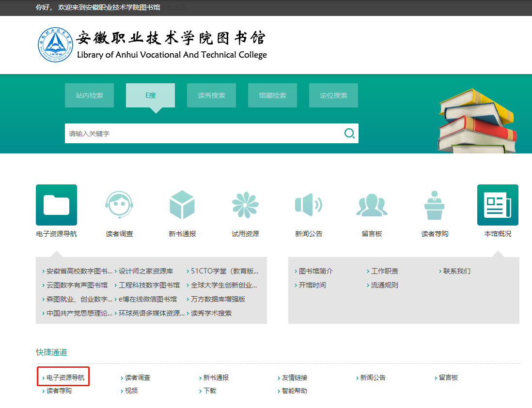The width and height of the screenshot is (532, 408).
Task: Open the 读者荐购 podium icon
Action: [435, 205]
